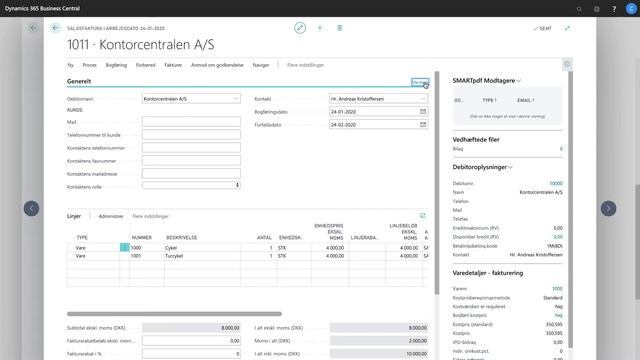The width and height of the screenshot is (640, 360).
Task: Click Vis mere in Generelt header
Action: (420, 82)
